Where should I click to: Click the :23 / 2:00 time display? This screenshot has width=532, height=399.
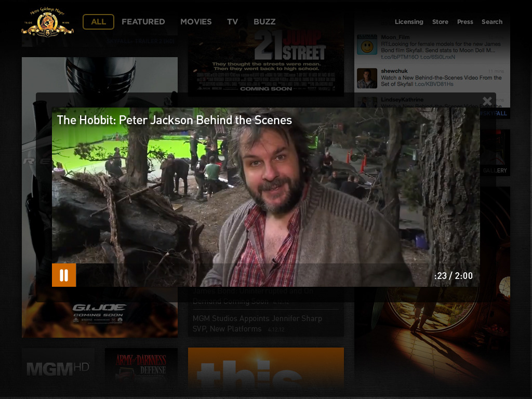point(453,276)
